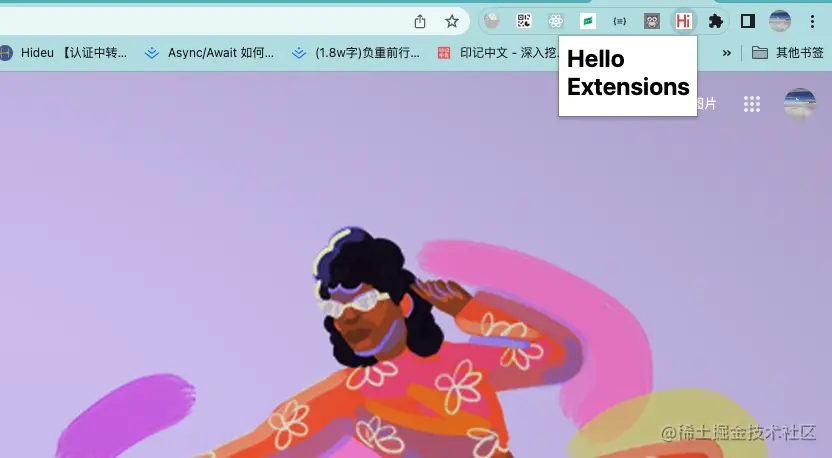The width and height of the screenshot is (832, 458).
Task: Open the QR code extension
Action: (524, 21)
